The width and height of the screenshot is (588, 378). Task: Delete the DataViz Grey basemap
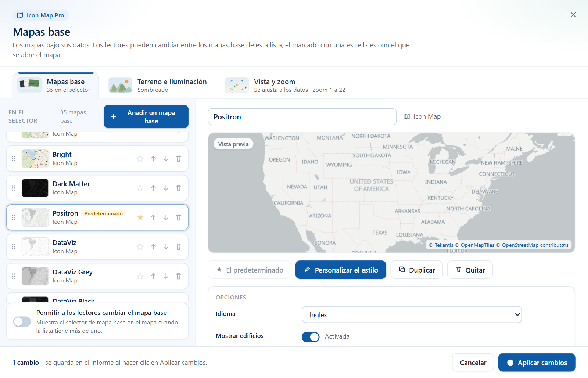point(179,276)
